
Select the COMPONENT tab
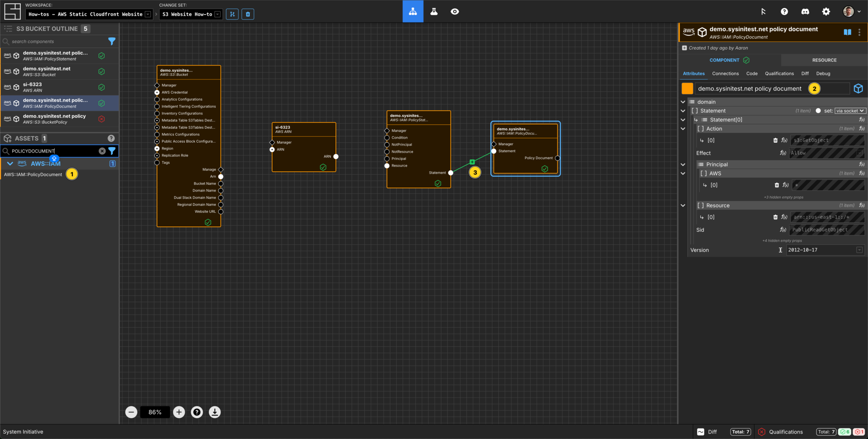729,60
